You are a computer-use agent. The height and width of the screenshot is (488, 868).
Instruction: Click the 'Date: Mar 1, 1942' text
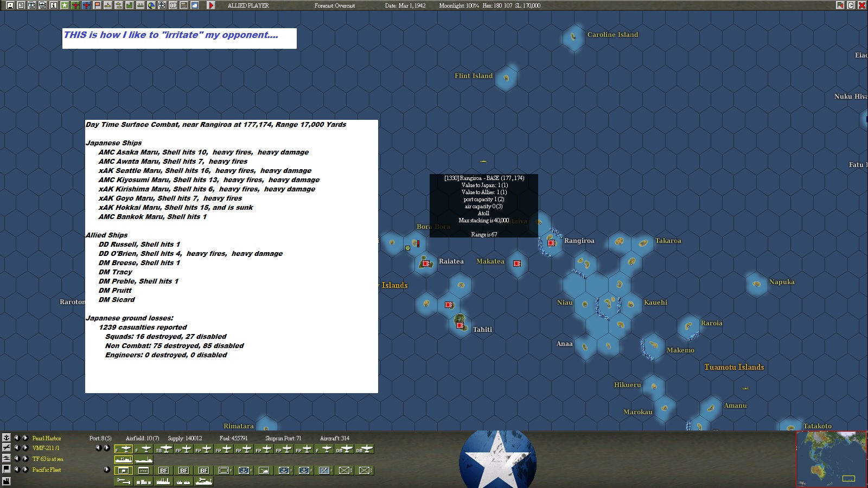[405, 5]
